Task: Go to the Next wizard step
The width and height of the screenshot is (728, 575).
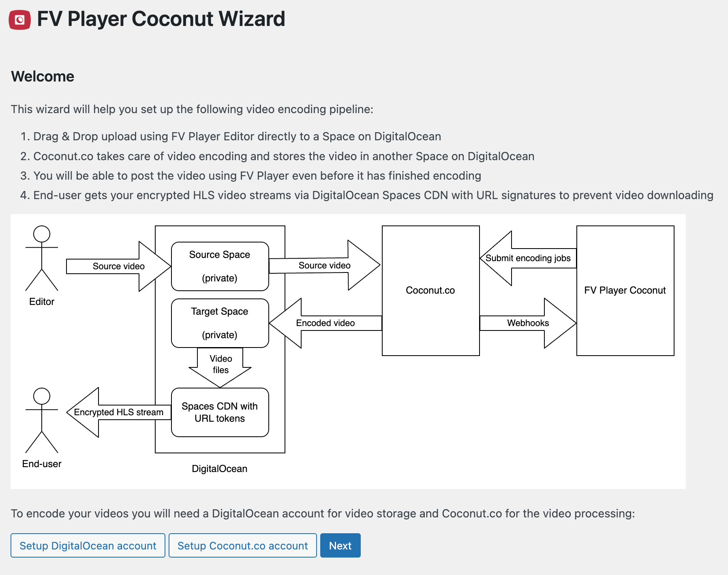Action: [x=340, y=545]
